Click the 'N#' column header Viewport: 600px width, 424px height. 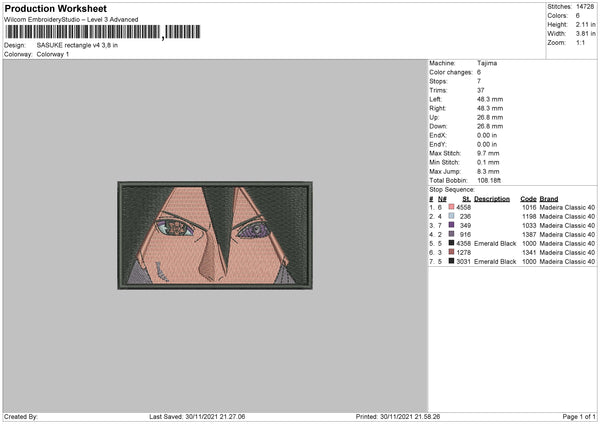pyautogui.click(x=442, y=199)
